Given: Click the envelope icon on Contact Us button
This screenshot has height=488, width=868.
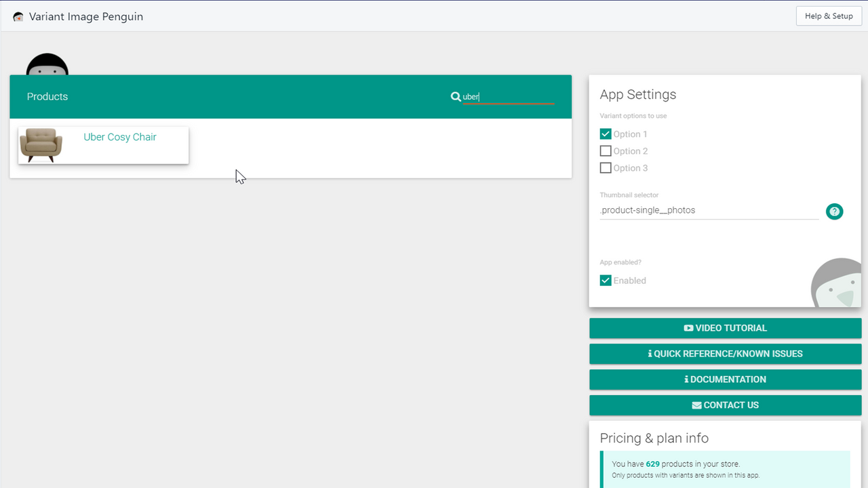Looking at the screenshot, I should point(696,405).
